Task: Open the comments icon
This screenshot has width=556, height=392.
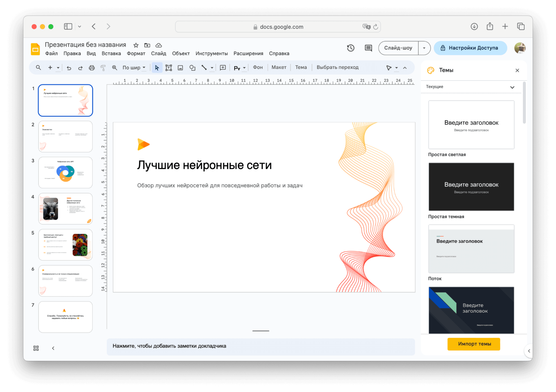Action: (368, 48)
